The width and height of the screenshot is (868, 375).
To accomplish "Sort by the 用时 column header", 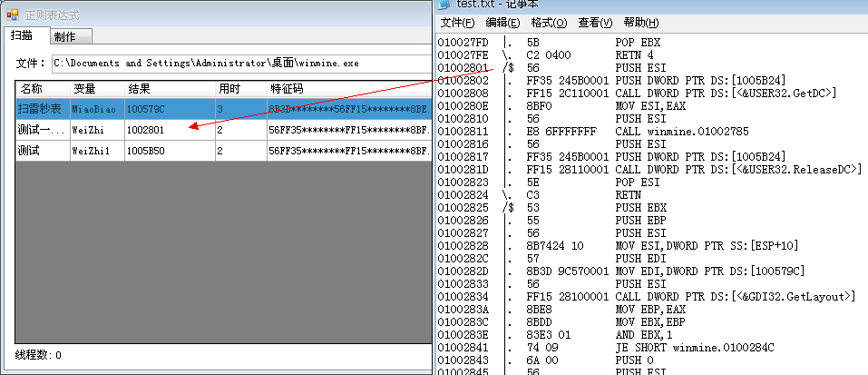I will [x=240, y=89].
